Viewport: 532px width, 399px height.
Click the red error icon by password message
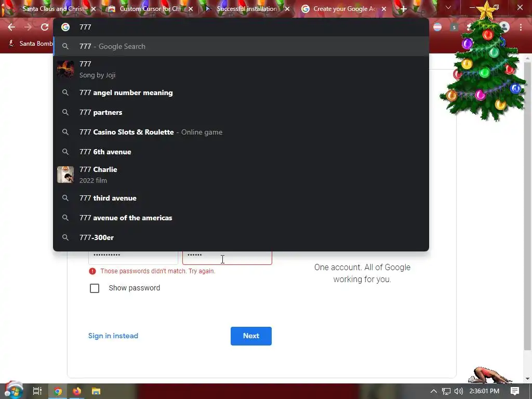(92, 271)
